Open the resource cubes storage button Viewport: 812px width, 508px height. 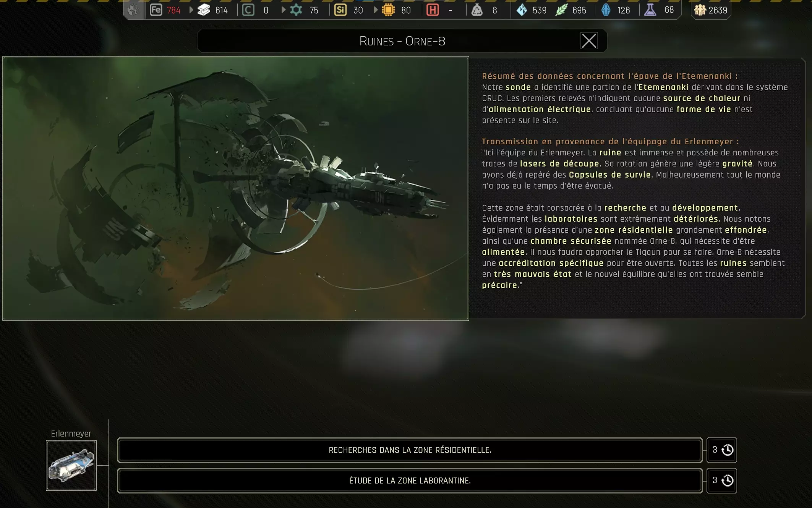pos(133,10)
